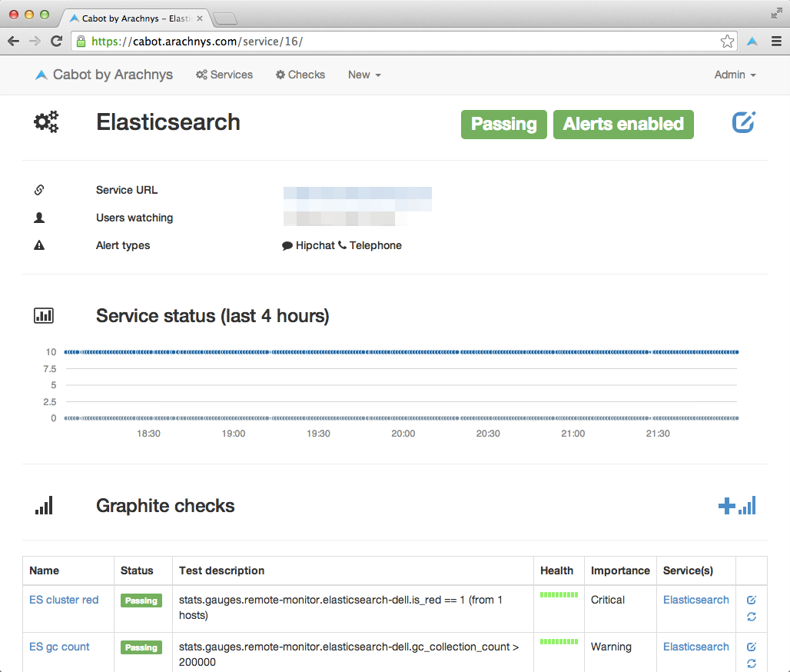The image size is (790, 672).
Task: Go forward with browser forward arrow
Action: (35, 42)
